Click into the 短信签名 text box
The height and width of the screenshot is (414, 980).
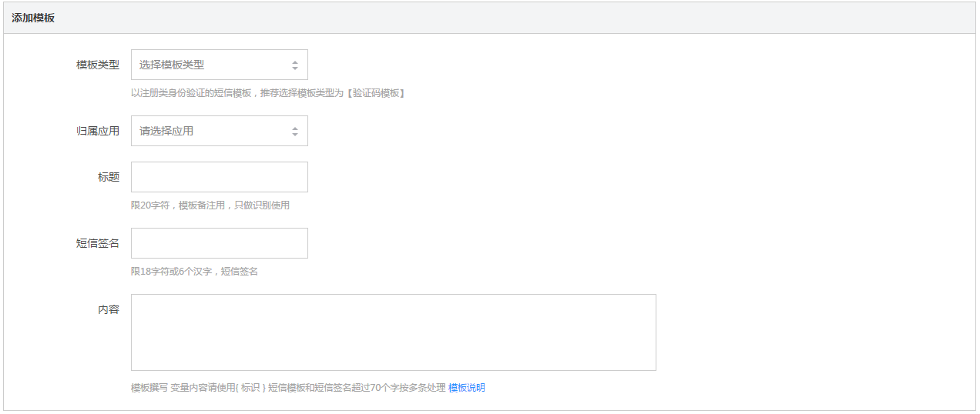(219, 243)
